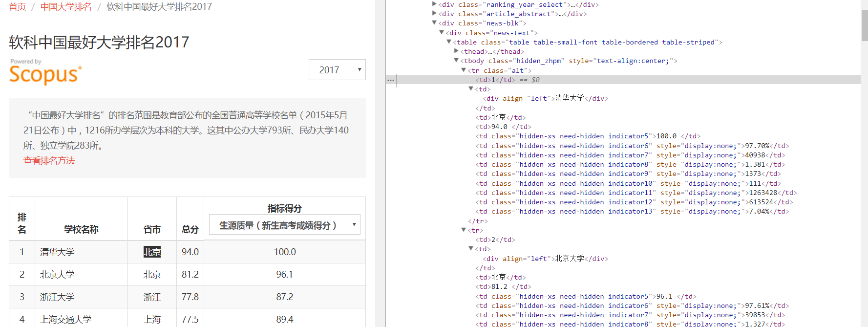
Task: Click the 清华大学 table cell
Action: pyautogui.click(x=81, y=252)
